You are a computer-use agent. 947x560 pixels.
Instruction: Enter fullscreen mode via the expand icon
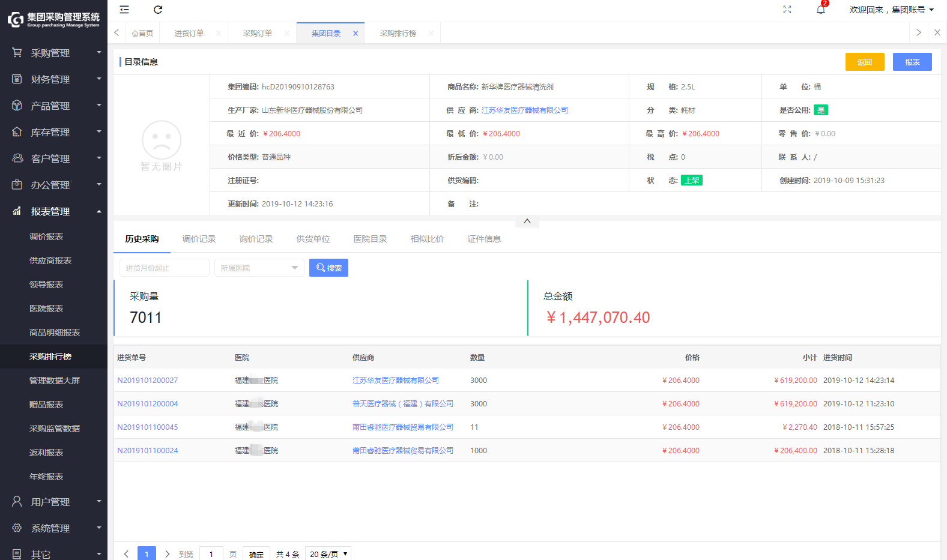787,10
